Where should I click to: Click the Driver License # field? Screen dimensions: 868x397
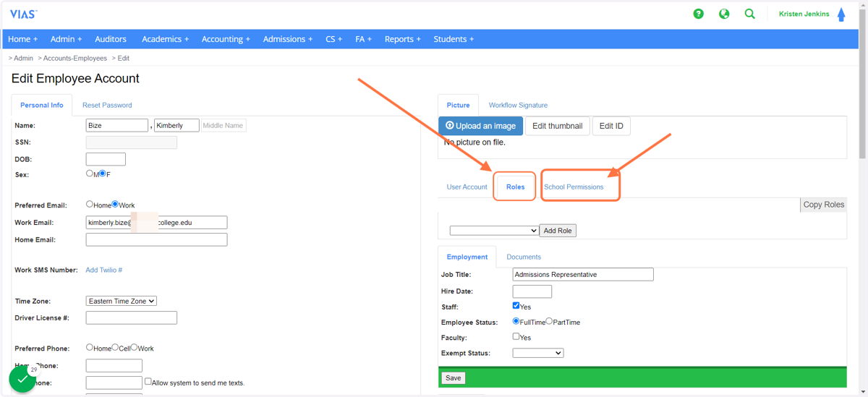click(x=132, y=317)
